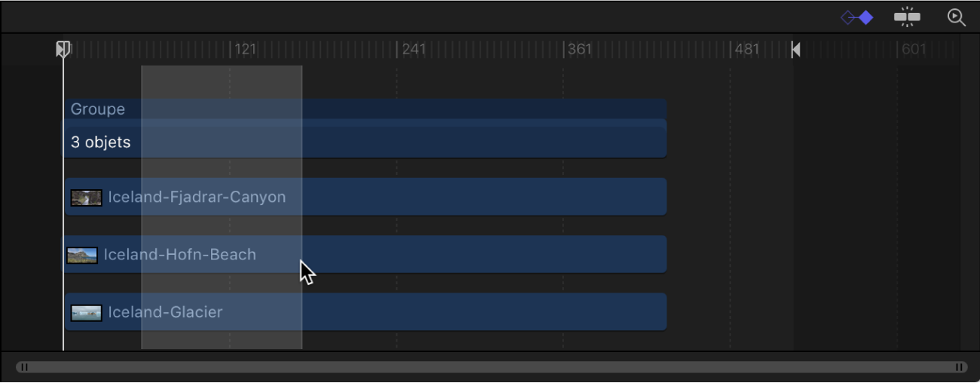
Task: Click frame 481 on the timeline ruler
Action: click(x=731, y=50)
